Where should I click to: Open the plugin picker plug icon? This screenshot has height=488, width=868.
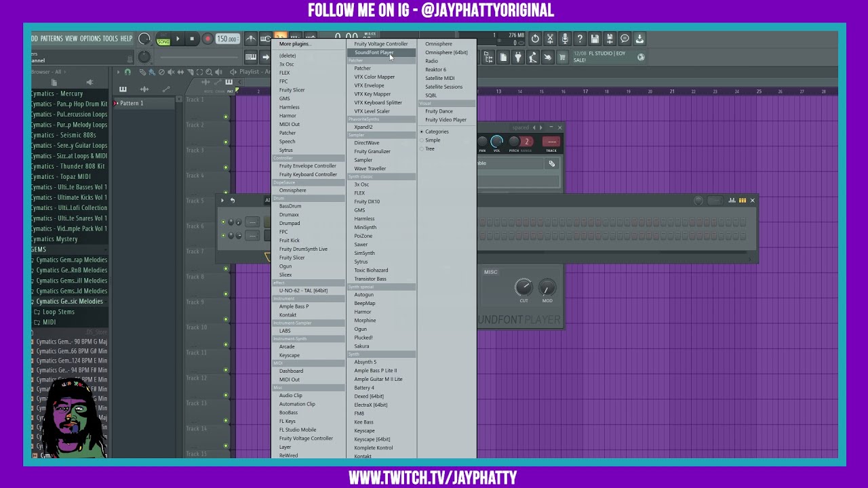tap(518, 57)
